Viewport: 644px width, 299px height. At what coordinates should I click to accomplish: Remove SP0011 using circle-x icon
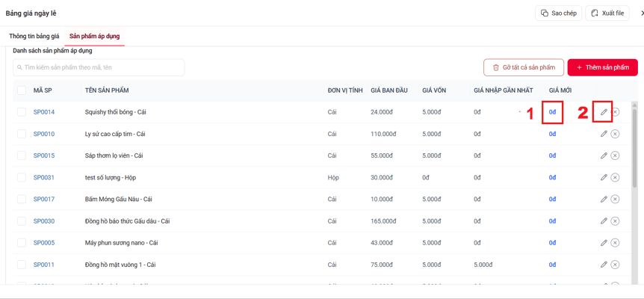(x=615, y=265)
